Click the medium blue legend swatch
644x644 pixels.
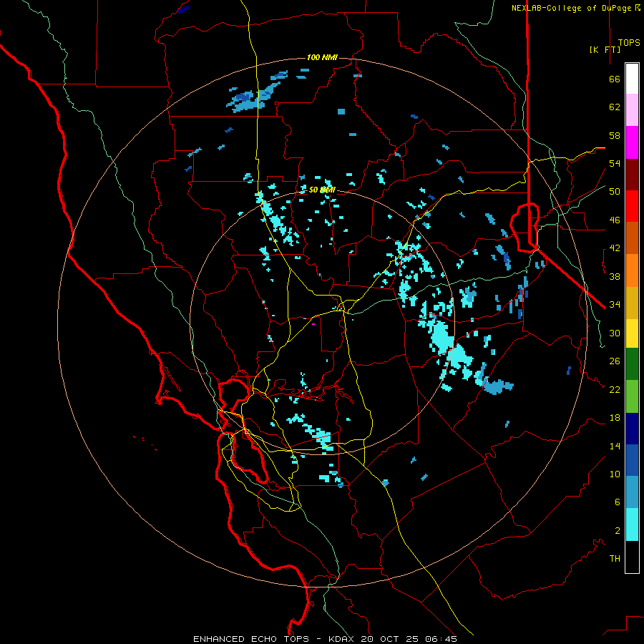pos(632,460)
